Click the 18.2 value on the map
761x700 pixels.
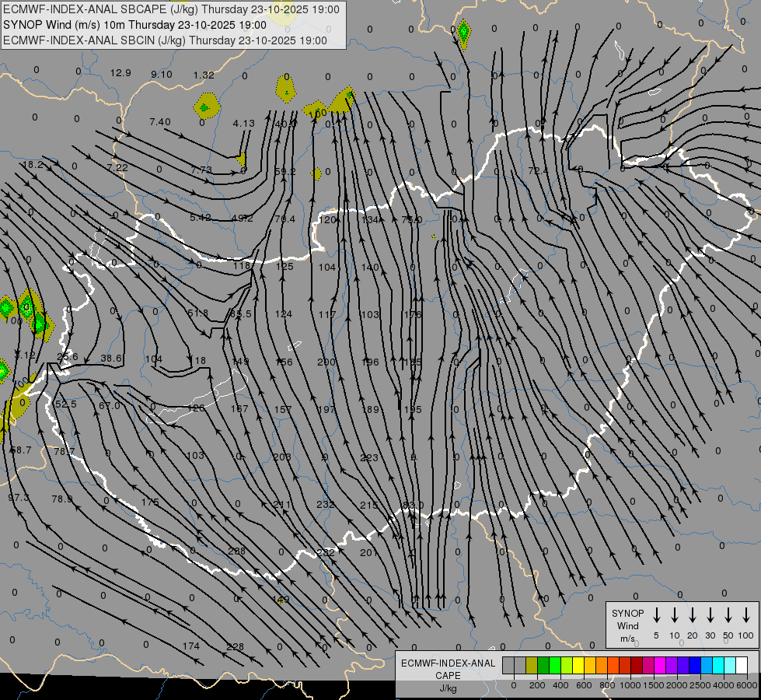[33, 165]
